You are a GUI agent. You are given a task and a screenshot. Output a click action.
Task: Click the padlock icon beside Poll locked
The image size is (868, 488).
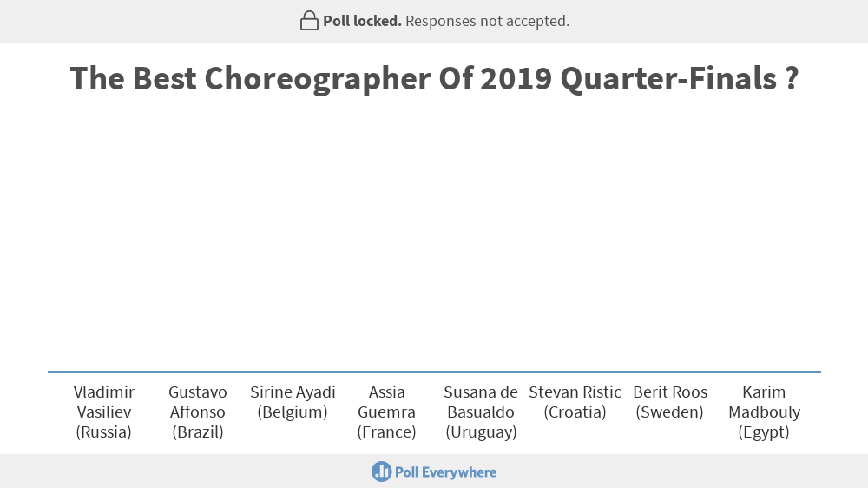[309, 21]
